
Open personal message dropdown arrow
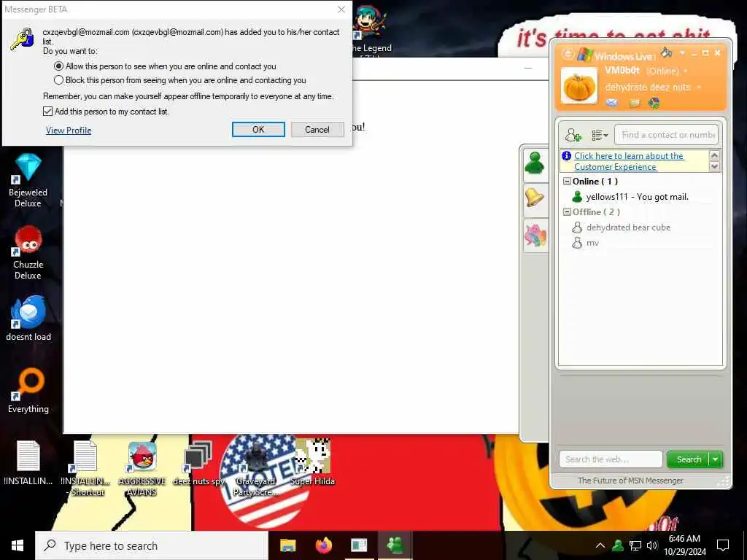[x=699, y=87]
